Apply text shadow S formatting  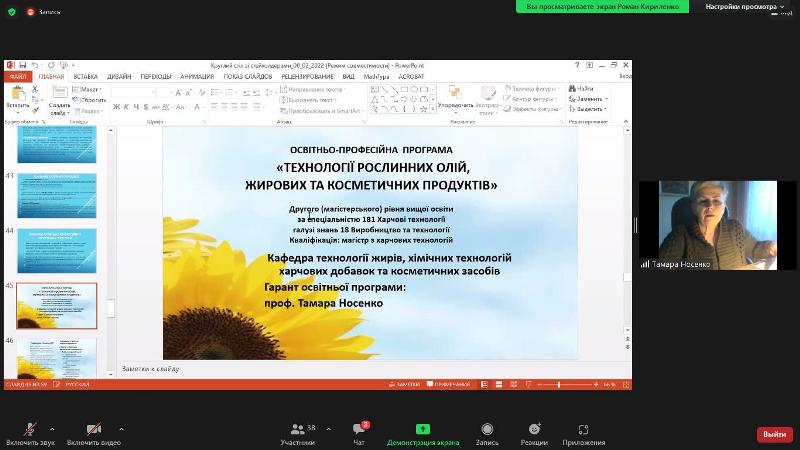pyautogui.click(x=146, y=107)
